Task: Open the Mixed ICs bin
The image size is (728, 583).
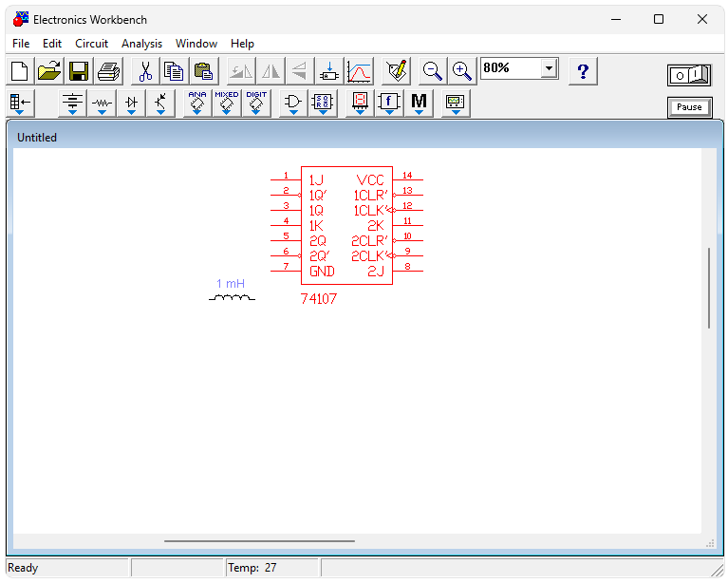Action: [227, 103]
